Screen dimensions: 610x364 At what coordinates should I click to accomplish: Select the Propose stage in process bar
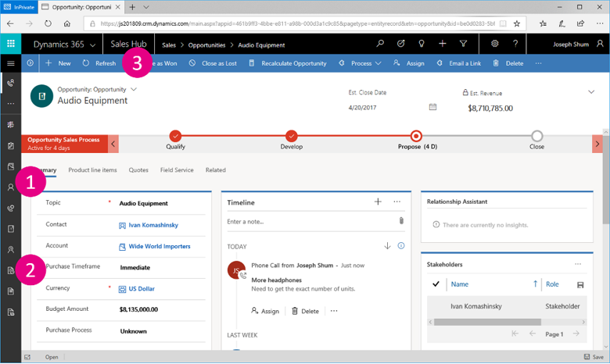coord(416,136)
